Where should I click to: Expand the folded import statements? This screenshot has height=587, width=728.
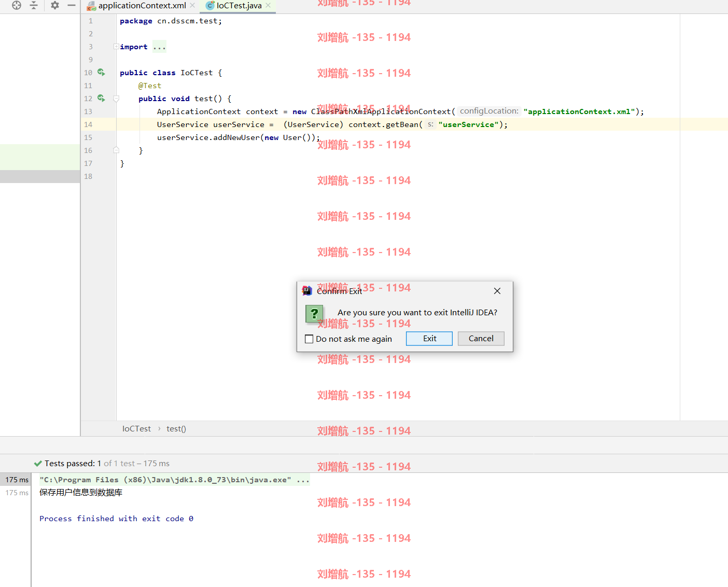[116, 47]
